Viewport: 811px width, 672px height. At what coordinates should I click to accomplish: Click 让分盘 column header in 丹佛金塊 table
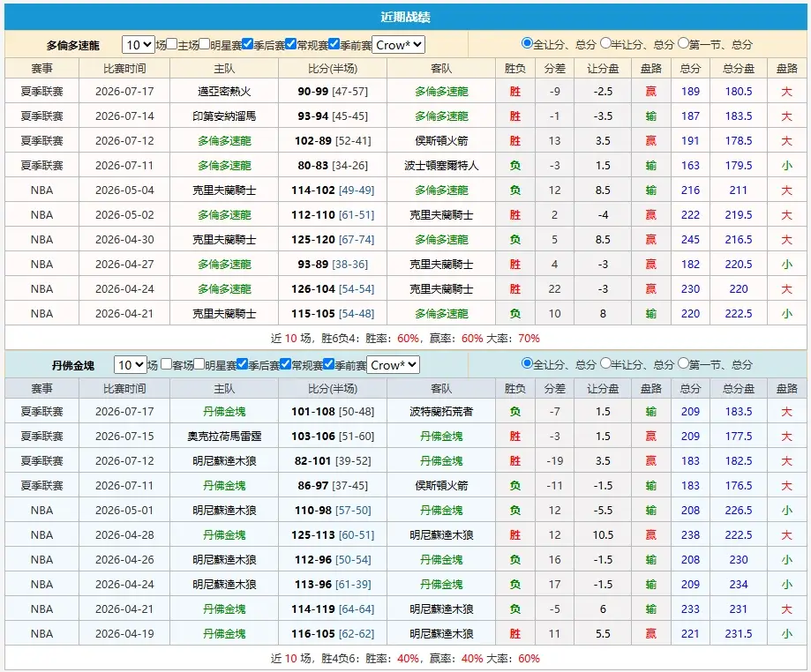[603, 388]
